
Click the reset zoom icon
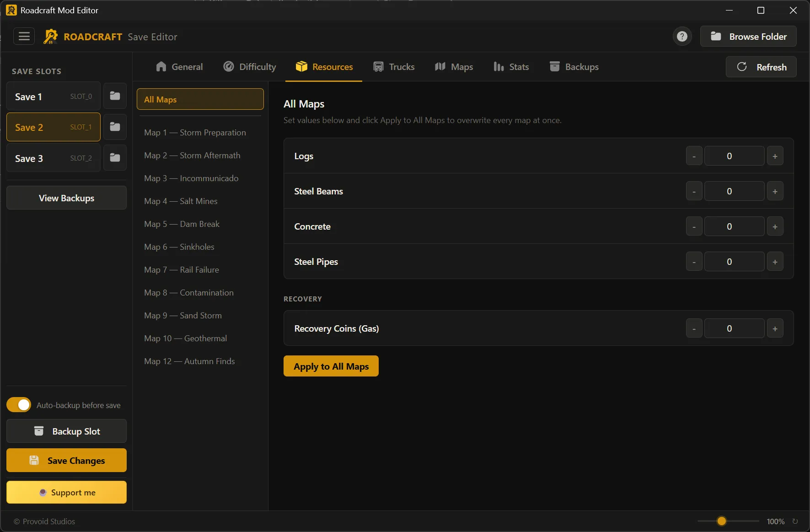795,521
